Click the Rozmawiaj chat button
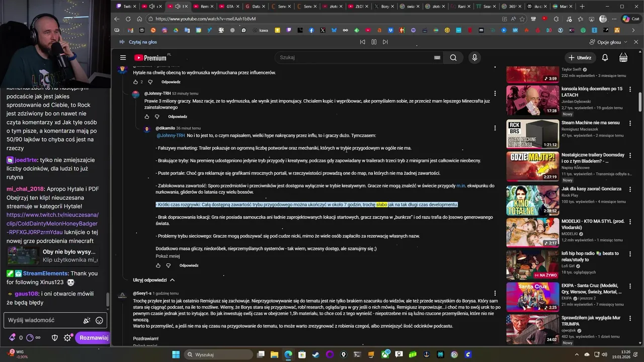 pos(94,338)
